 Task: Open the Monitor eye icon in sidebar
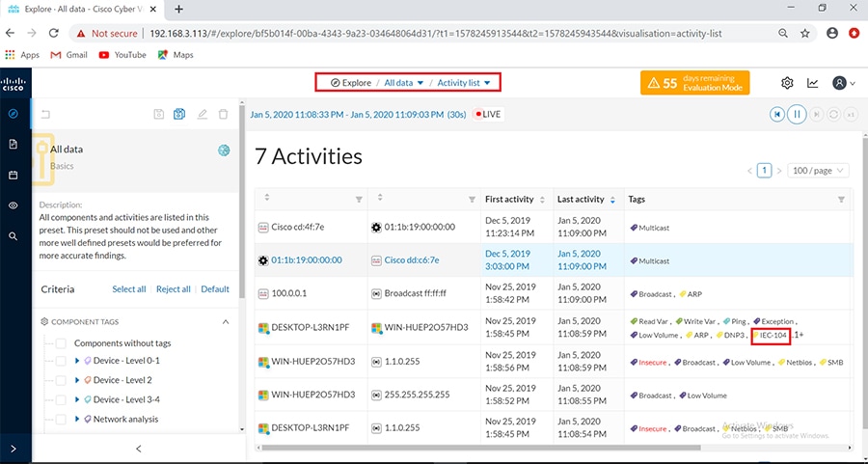point(14,205)
